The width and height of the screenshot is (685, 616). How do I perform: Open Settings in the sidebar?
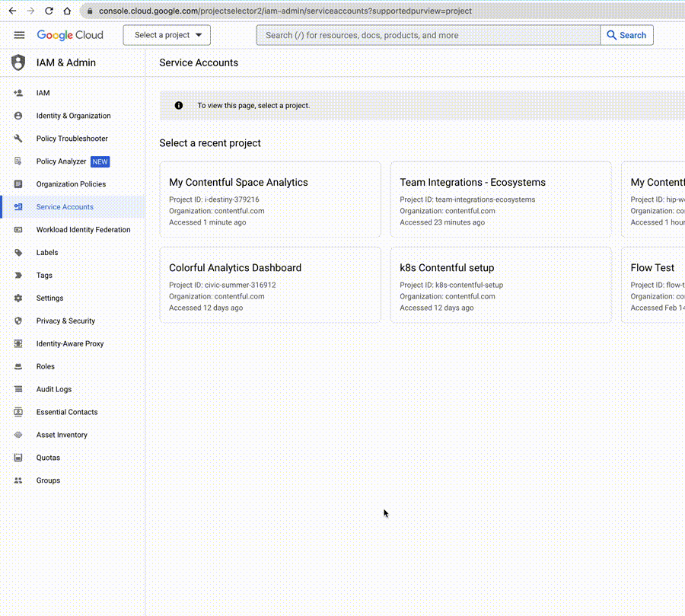(x=73, y=298)
